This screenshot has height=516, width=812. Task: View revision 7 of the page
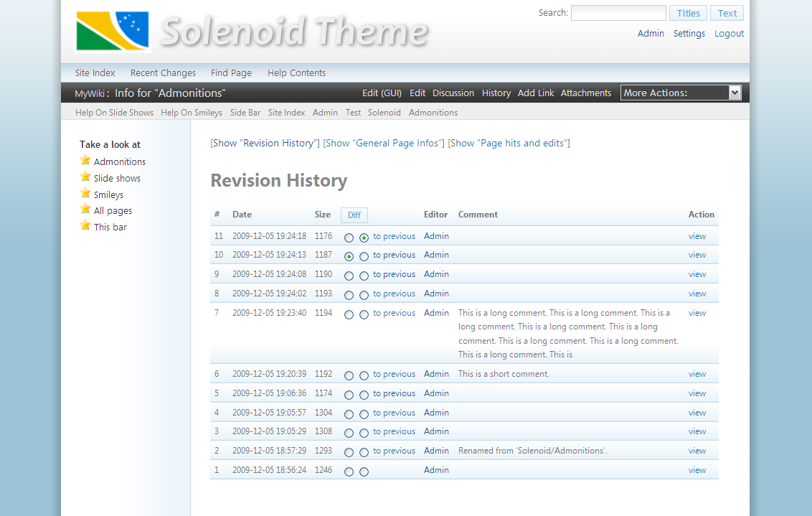697,313
